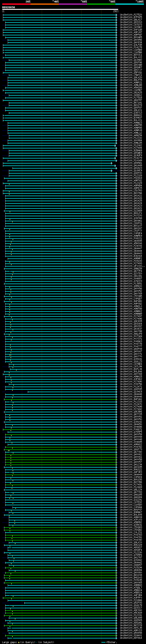The height and width of the screenshot is (644, 146).
Task: Click the purple ~60% identity legend segment
Action: pos(73,4)
